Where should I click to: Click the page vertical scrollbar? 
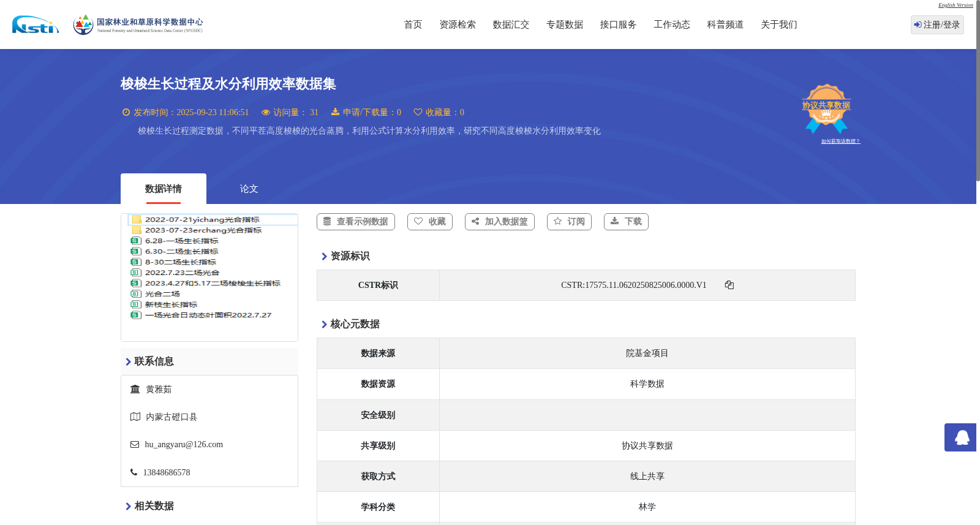coord(978,92)
